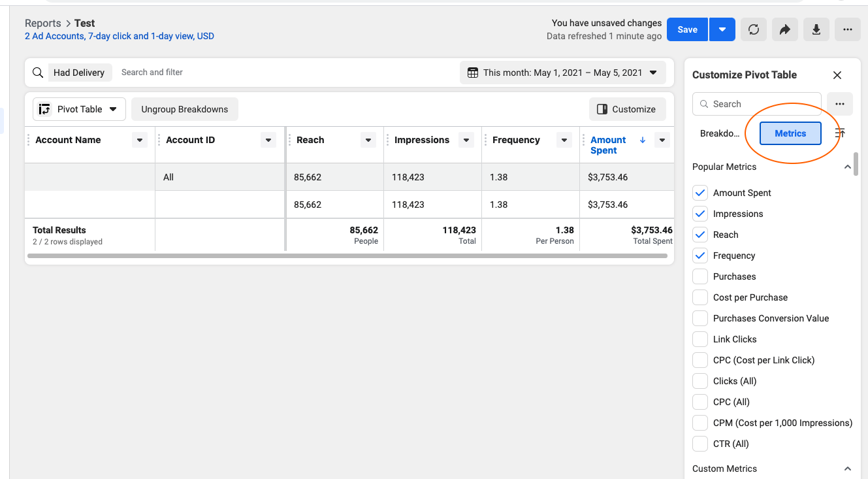This screenshot has width=868, height=479.
Task: Click the Save button
Action: [687, 29]
